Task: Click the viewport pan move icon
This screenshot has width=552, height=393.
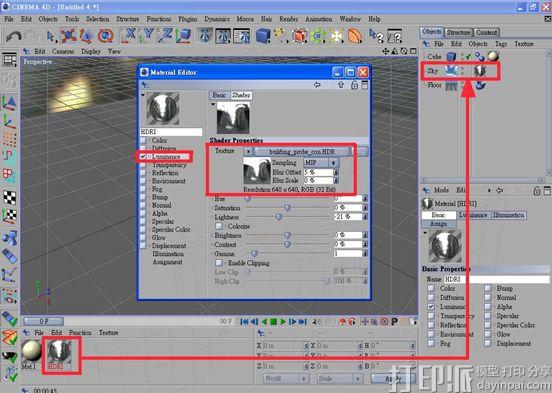Action: pyautogui.click(x=386, y=51)
